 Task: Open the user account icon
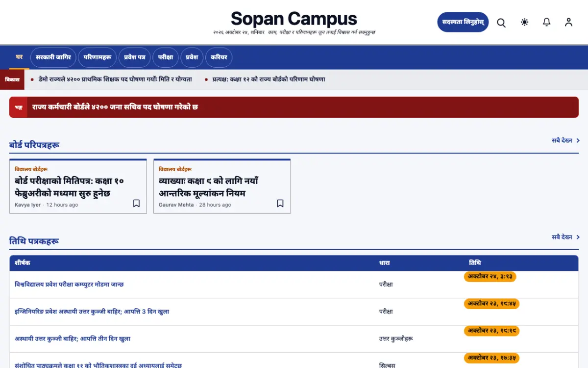click(568, 22)
